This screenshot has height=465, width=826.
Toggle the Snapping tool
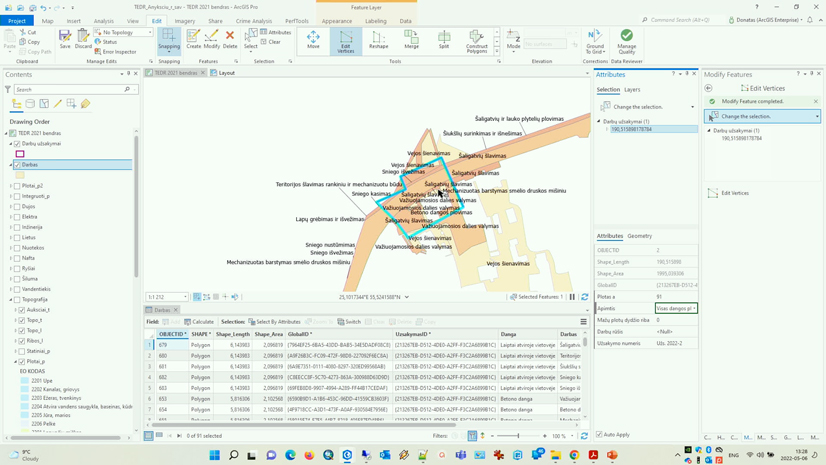[169, 39]
